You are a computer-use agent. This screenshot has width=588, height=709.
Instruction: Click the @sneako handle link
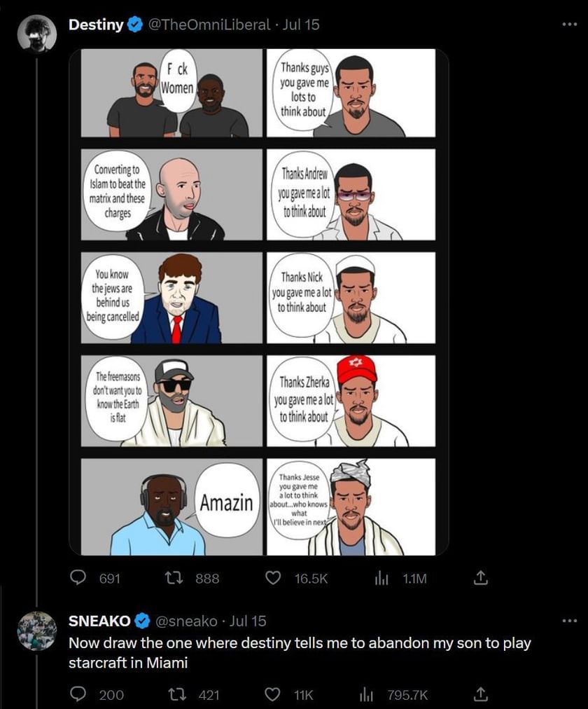point(185,621)
